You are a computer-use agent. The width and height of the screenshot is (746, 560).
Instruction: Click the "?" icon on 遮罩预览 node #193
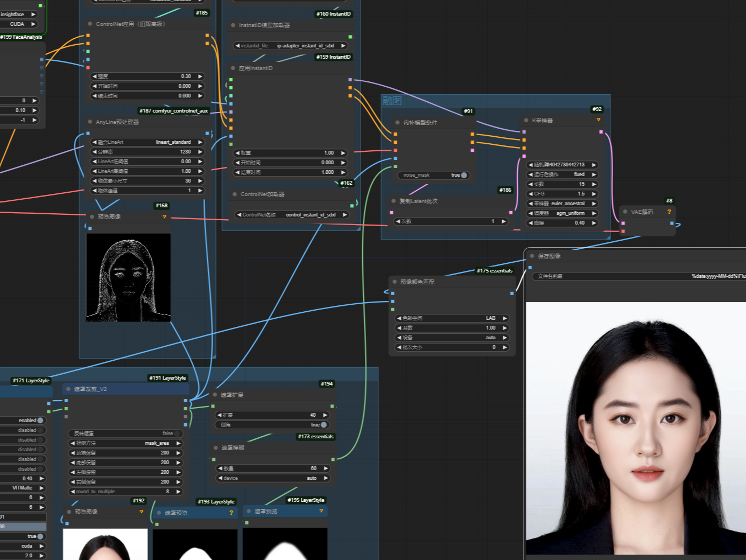231,513
